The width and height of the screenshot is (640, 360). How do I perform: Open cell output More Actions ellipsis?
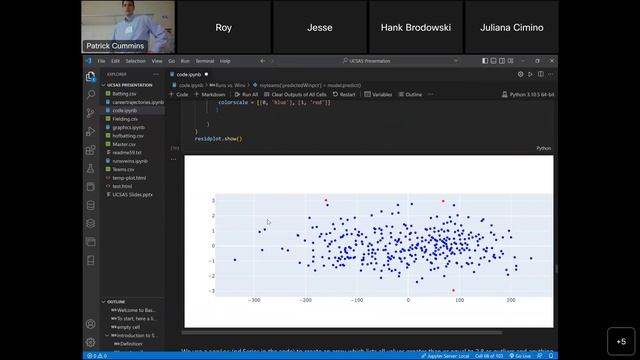pos(173,159)
